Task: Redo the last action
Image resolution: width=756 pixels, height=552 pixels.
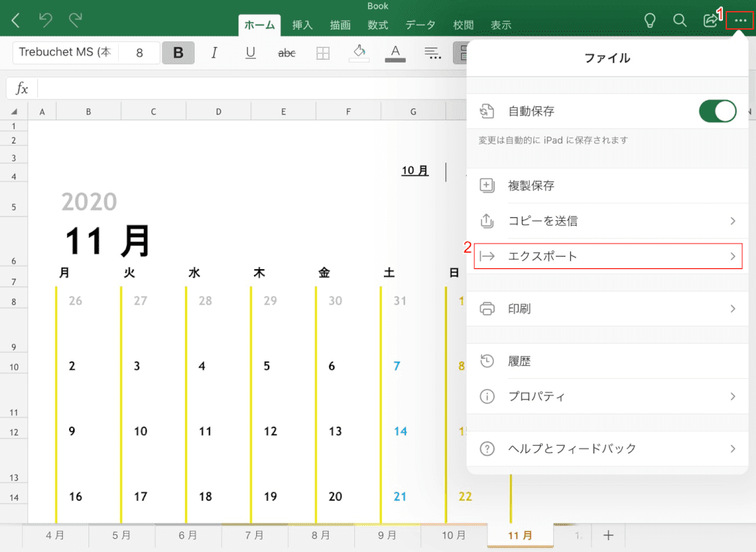Action: click(x=75, y=20)
